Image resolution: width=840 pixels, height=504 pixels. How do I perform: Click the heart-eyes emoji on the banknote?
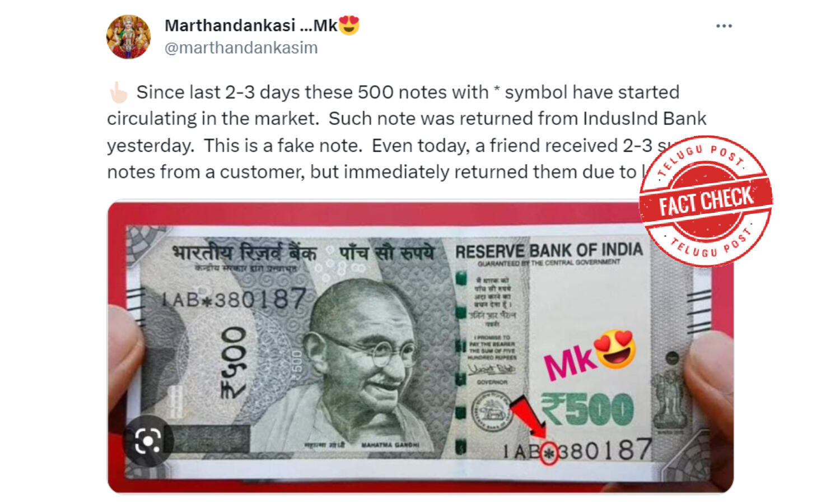(x=615, y=349)
